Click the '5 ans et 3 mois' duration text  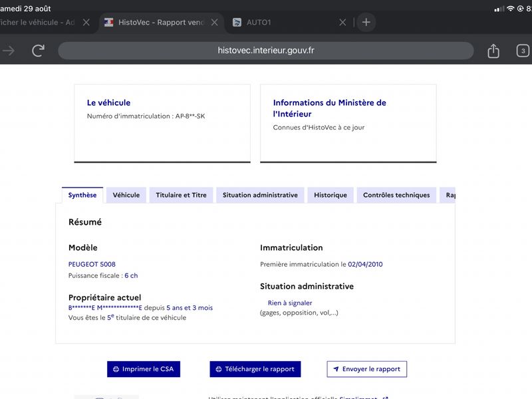tap(190, 308)
